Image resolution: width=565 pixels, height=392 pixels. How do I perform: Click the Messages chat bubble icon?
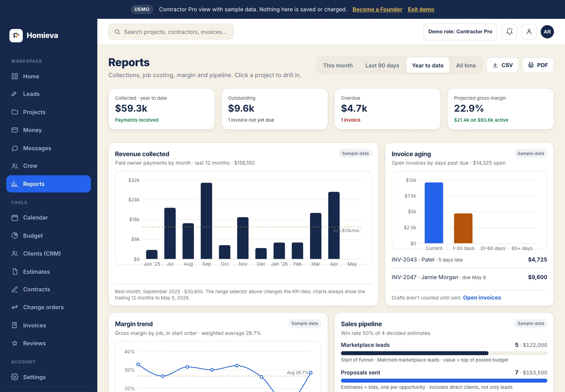pos(15,148)
